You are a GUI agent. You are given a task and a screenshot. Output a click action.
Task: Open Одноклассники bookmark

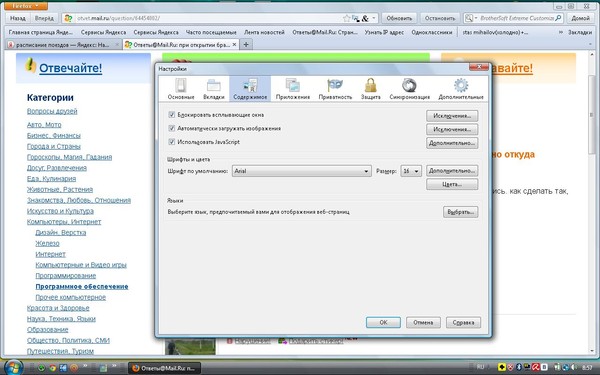432,33
